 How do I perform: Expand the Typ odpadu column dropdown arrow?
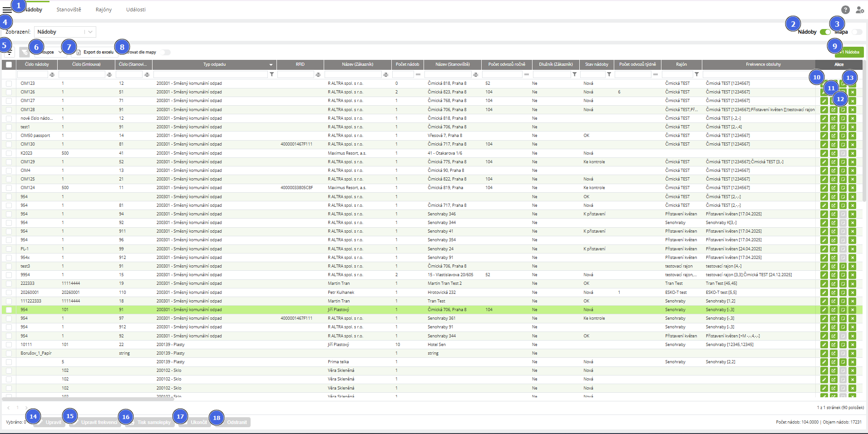271,64
